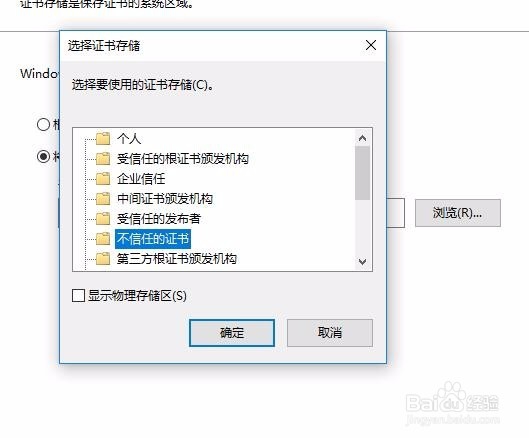Click the 第三方根证书颁发机构 folder icon

(x=103, y=258)
